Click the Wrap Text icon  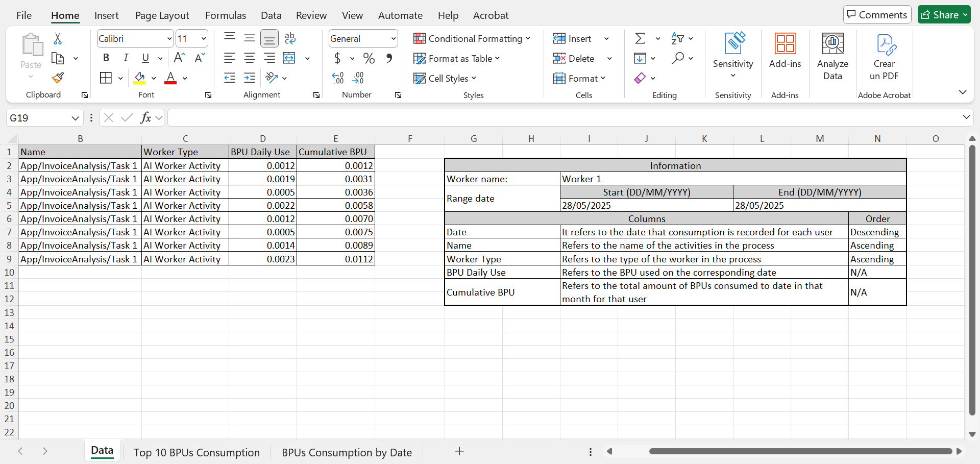coord(290,38)
